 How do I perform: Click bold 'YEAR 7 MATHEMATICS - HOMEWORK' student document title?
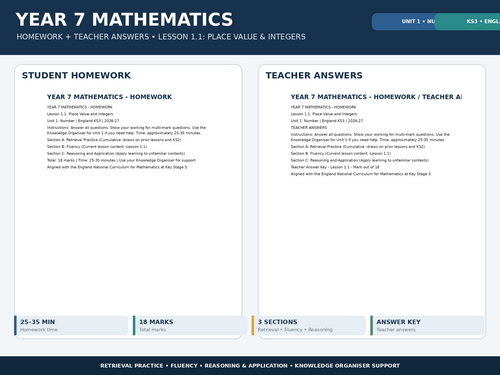tap(109, 97)
